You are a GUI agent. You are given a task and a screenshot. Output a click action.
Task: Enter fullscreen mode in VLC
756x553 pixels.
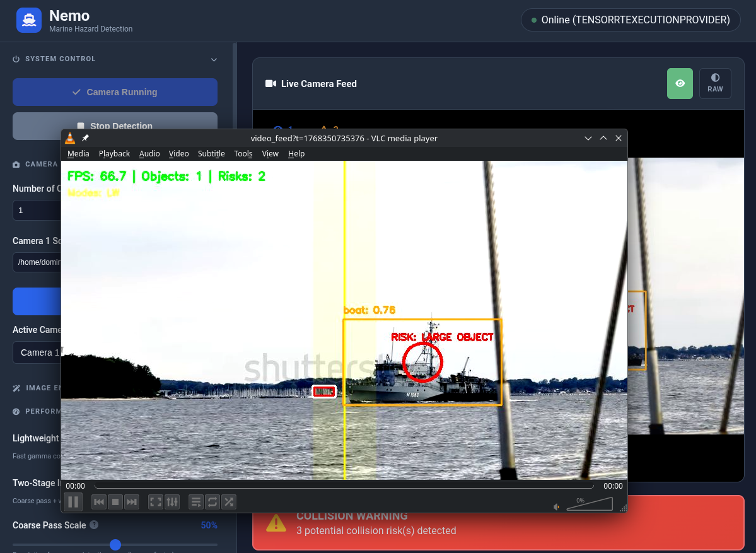(155, 502)
